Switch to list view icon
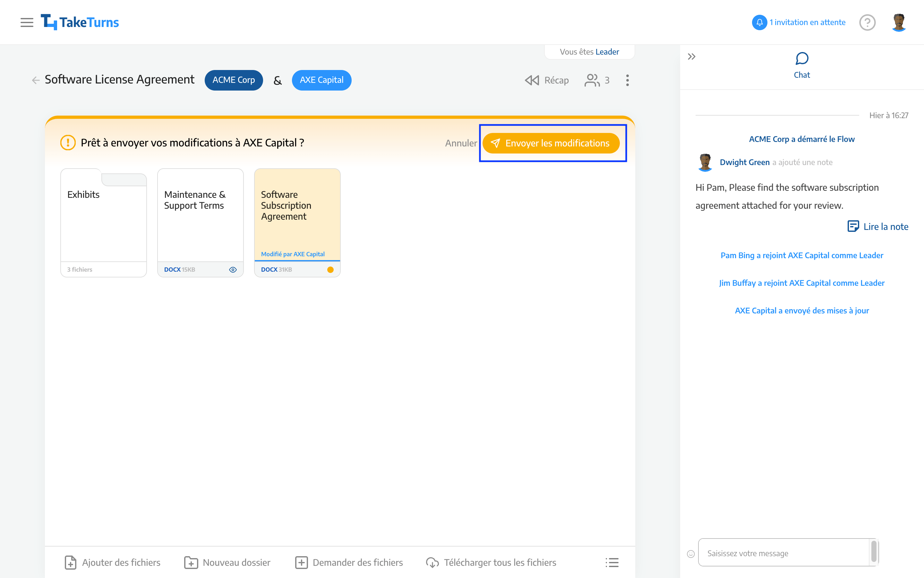Image resolution: width=924 pixels, height=578 pixels. (612, 562)
